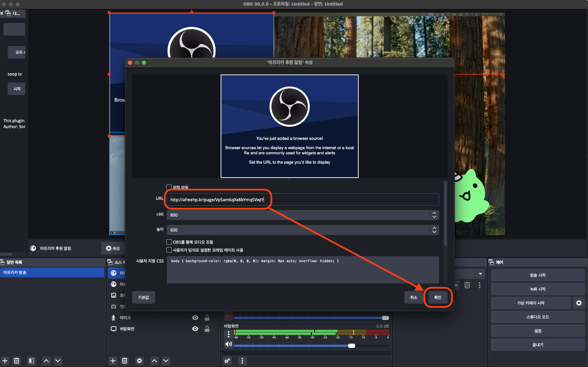588x367 pixels.
Task: Click into the 사용자 지정 CSS text area
Action: [303, 270]
